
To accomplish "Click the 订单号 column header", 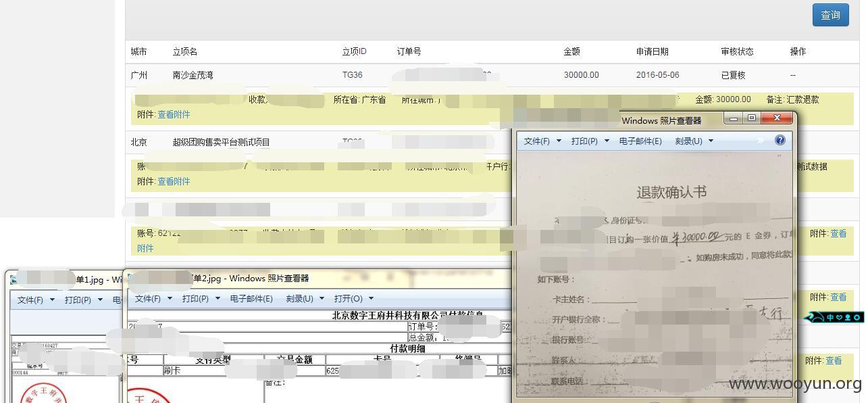I will point(409,51).
